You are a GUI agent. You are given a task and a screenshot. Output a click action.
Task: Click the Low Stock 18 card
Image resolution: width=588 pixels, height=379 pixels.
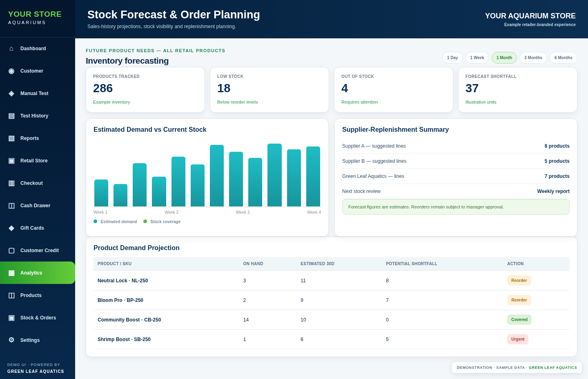click(269, 90)
